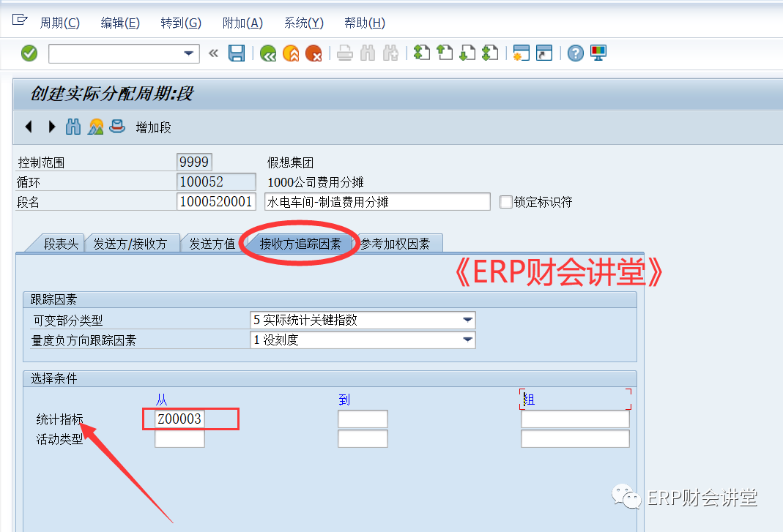Click the green Back arrow icon

267,53
